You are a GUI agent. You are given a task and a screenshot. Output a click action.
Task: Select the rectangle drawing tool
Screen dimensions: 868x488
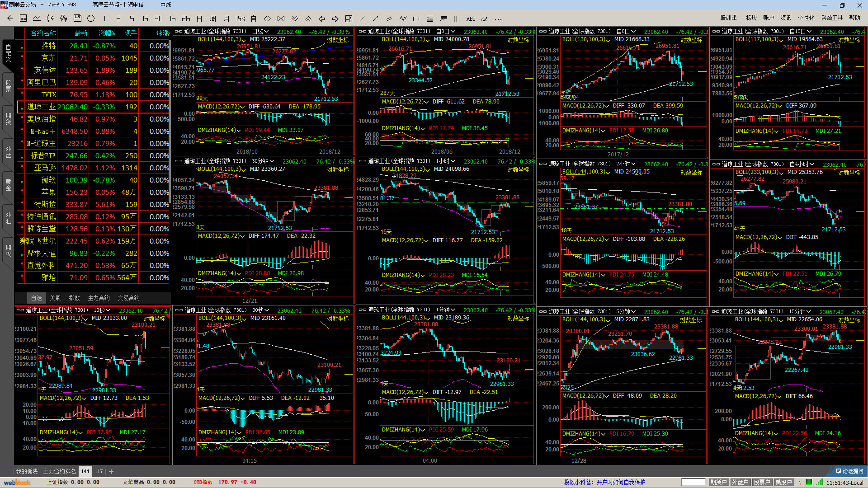coord(416,19)
